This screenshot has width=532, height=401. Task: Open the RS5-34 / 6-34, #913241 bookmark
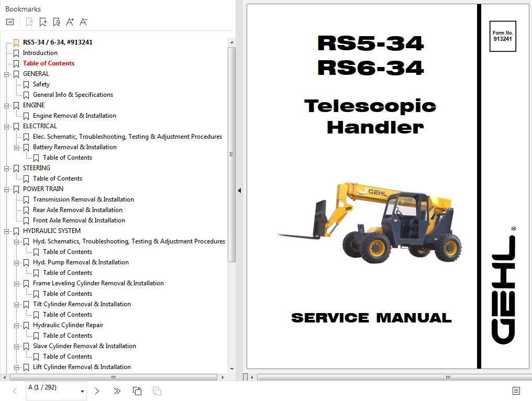coord(58,42)
